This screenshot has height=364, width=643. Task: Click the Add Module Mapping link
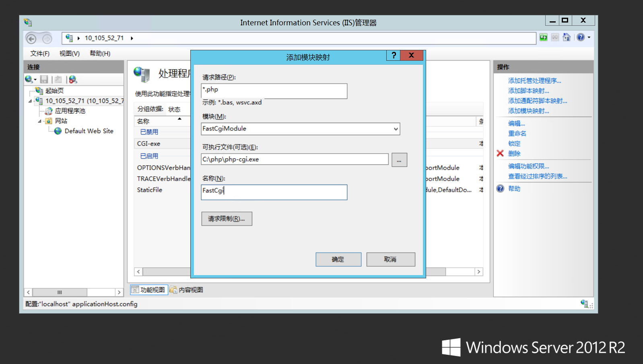coord(528,111)
